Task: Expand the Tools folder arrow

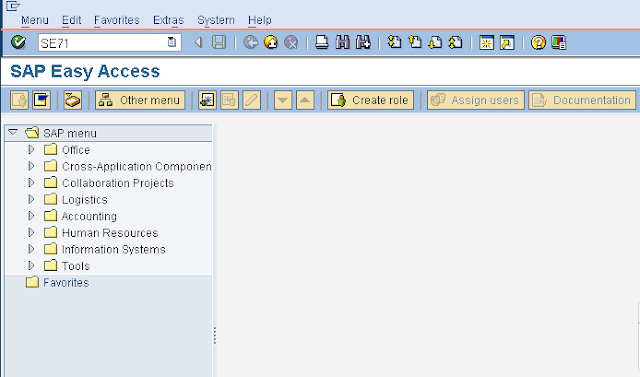Action: click(31, 265)
